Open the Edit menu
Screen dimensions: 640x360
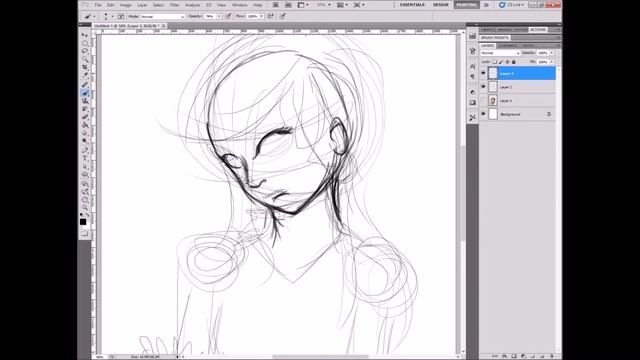point(111,5)
